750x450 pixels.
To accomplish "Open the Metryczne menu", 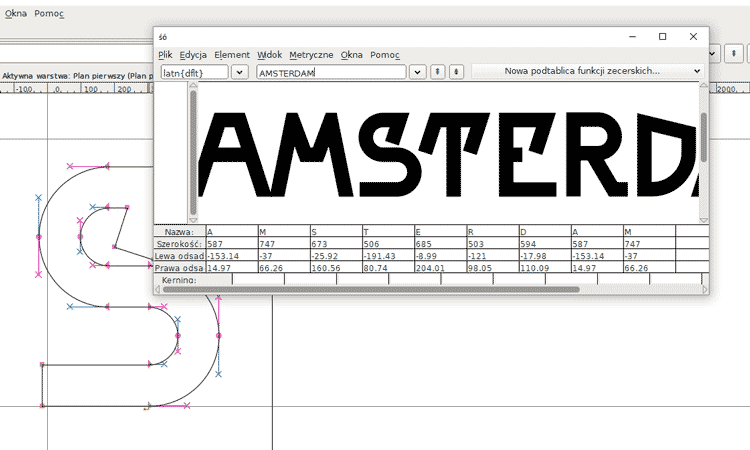I will pos(311,54).
